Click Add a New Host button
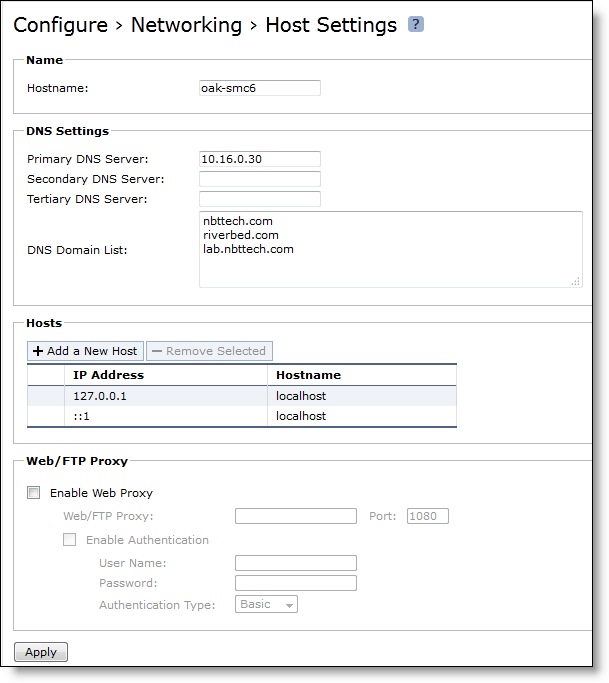Image resolution: width=609 pixels, height=683 pixels. tap(85, 351)
